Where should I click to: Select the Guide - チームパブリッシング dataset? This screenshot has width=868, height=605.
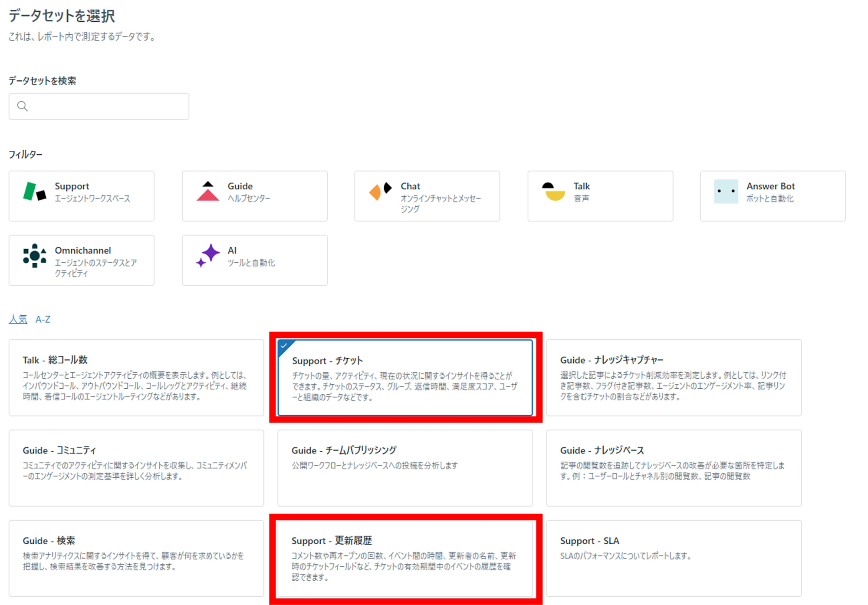(405, 468)
